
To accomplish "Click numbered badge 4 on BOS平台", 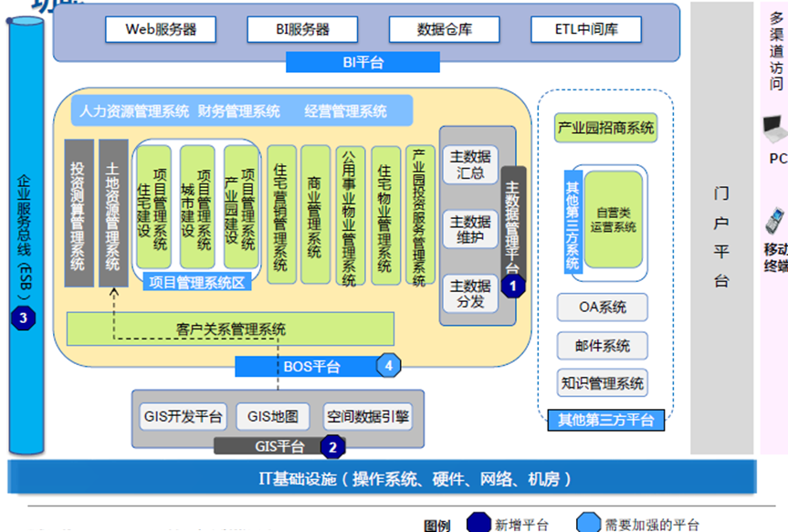I will coord(388,365).
